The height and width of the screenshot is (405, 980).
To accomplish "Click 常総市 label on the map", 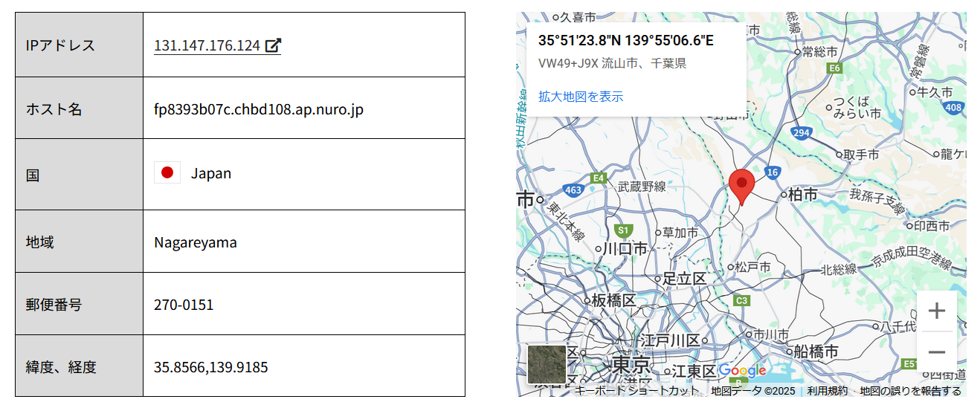I will click(x=819, y=52).
